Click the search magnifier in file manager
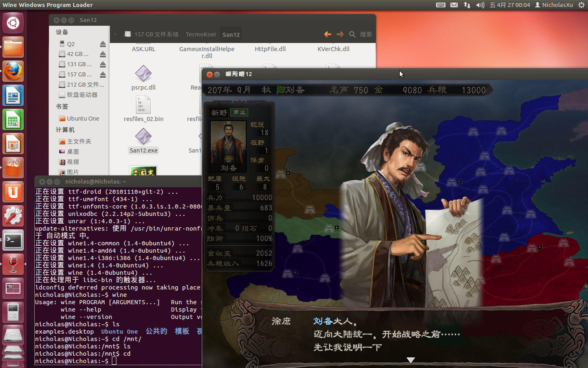The height and width of the screenshot is (368, 588). (352, 34)
